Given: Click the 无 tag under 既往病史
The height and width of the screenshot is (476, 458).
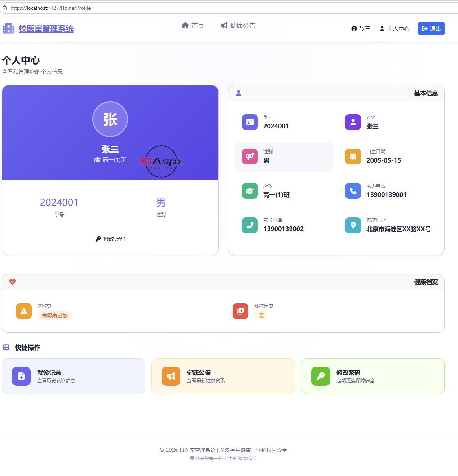Looking at the screenshot, I should (x=261, y=316).
